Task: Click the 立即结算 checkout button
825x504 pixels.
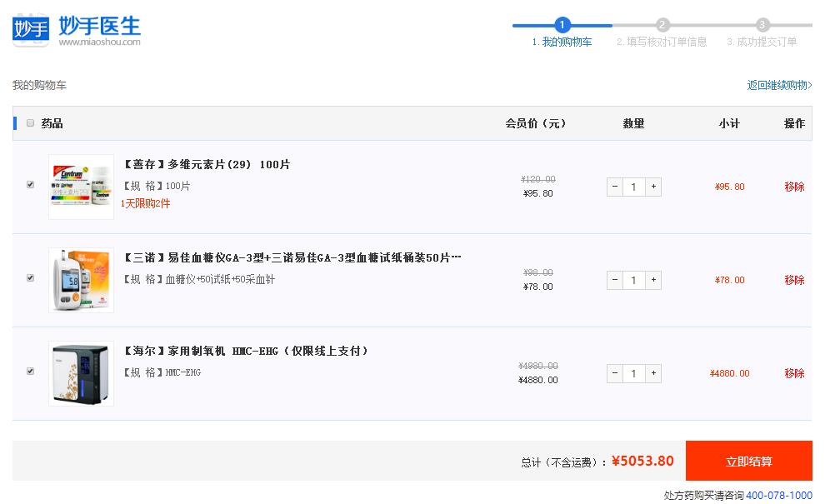Action: coord(748,461)
